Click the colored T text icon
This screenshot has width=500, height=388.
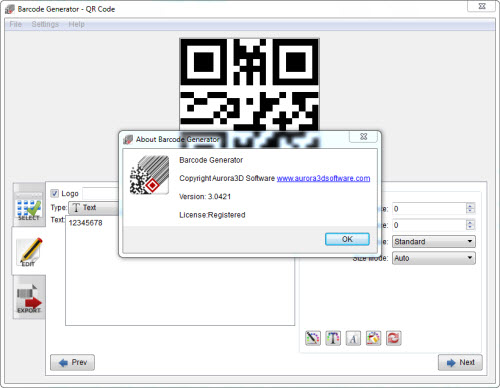(333, 338)
